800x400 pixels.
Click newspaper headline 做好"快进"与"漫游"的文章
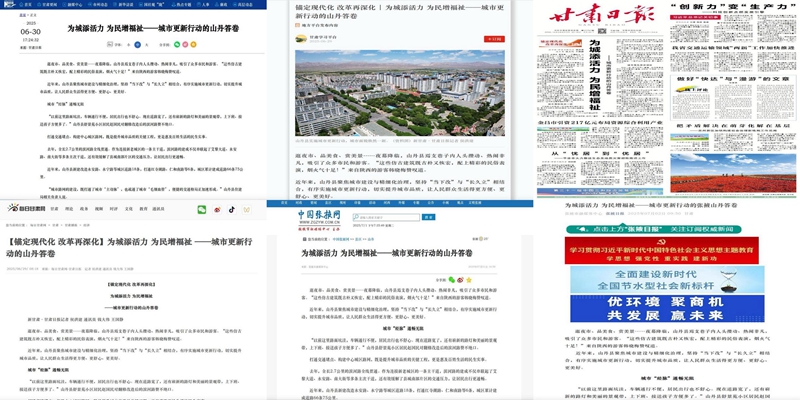coord(732,79)
